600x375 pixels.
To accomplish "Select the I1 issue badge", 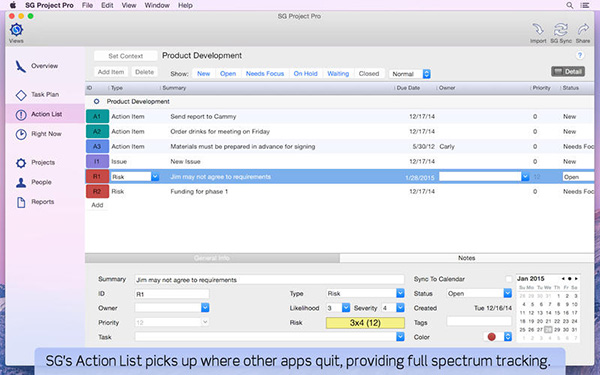I will (97, 161).
